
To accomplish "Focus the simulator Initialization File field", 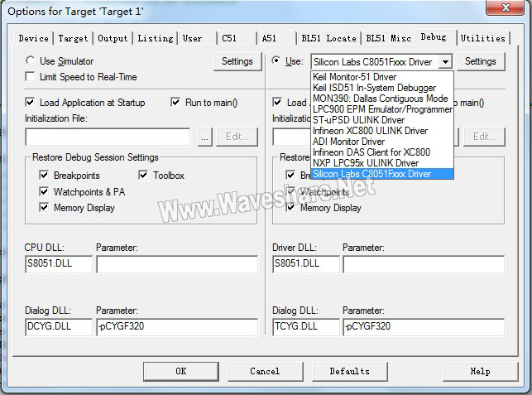I will click(x=108, y=137).
